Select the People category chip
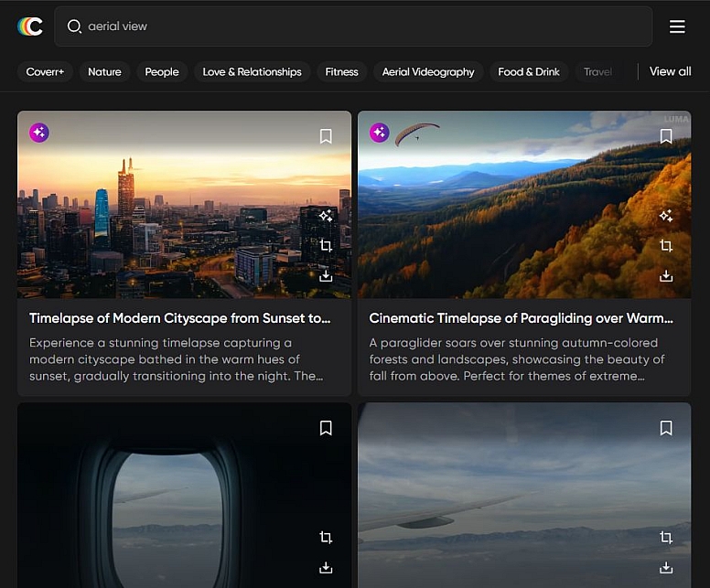Image resolution: width=710 pixels, height=588 pixels. (162, 71)
